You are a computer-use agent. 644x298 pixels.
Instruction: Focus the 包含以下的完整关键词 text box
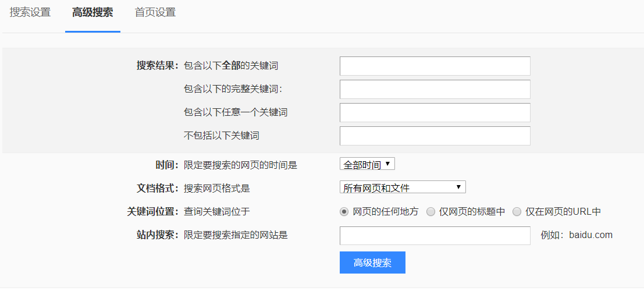[435, 89]
